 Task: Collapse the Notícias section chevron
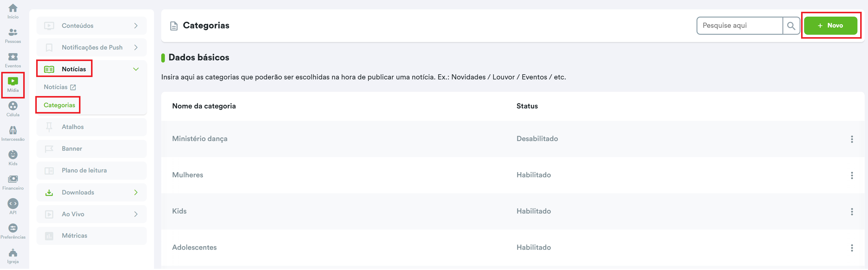click(x=136, y=69)
